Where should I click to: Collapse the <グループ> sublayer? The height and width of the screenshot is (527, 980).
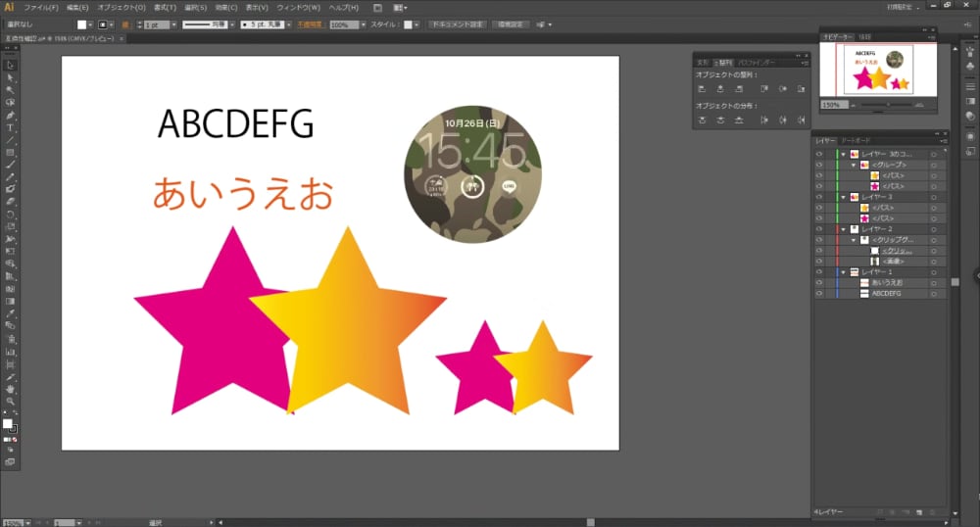click(854, 165)
